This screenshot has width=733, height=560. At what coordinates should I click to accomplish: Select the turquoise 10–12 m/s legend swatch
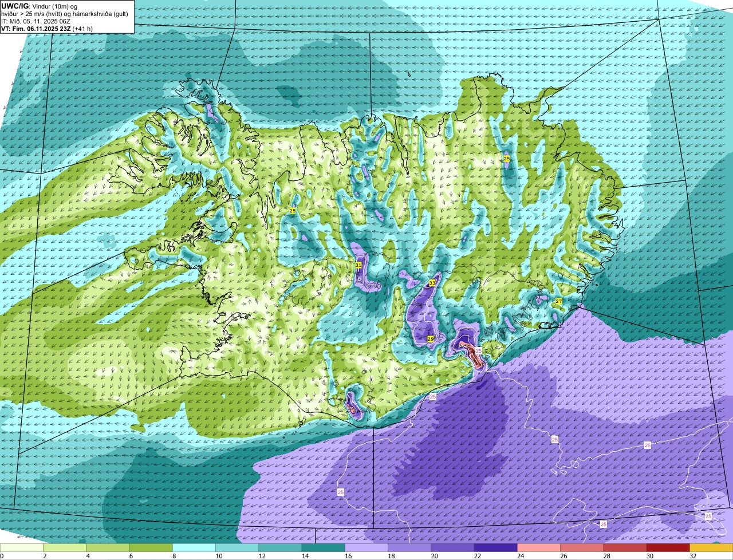(237, 548)
